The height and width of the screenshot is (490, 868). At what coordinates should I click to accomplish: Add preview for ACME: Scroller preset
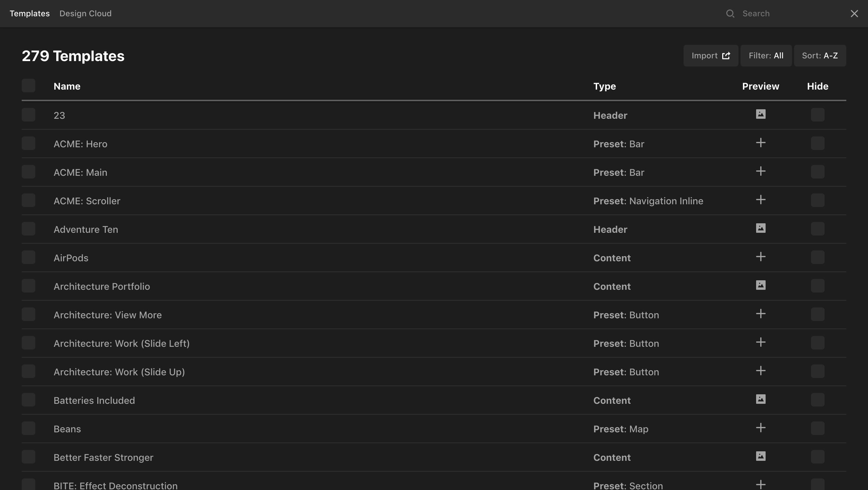(x=761, y=200)
